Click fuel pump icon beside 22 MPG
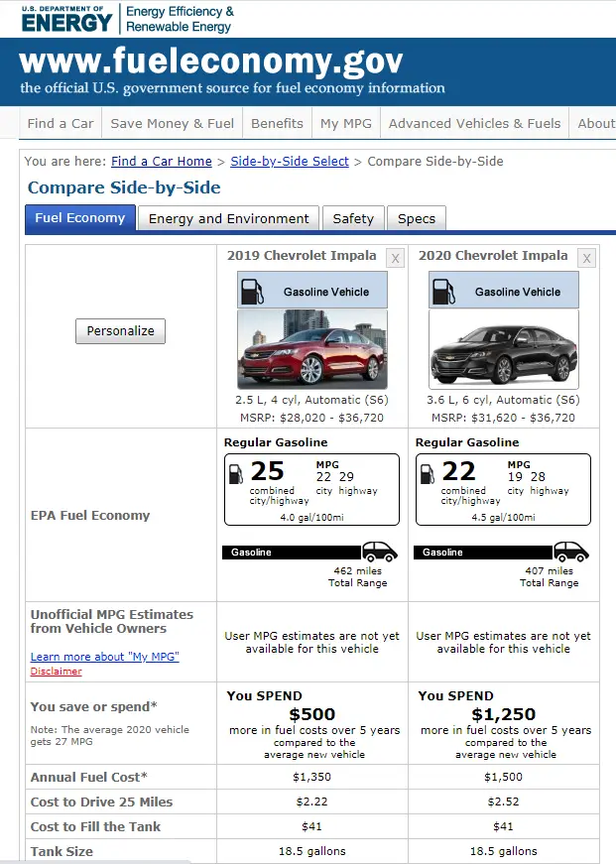 tap(427, 473)
